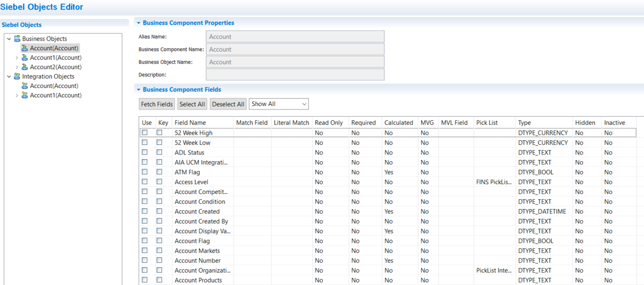644x285 pixels.
Task: Click the Literal Match column header
Action: point(292,123)
